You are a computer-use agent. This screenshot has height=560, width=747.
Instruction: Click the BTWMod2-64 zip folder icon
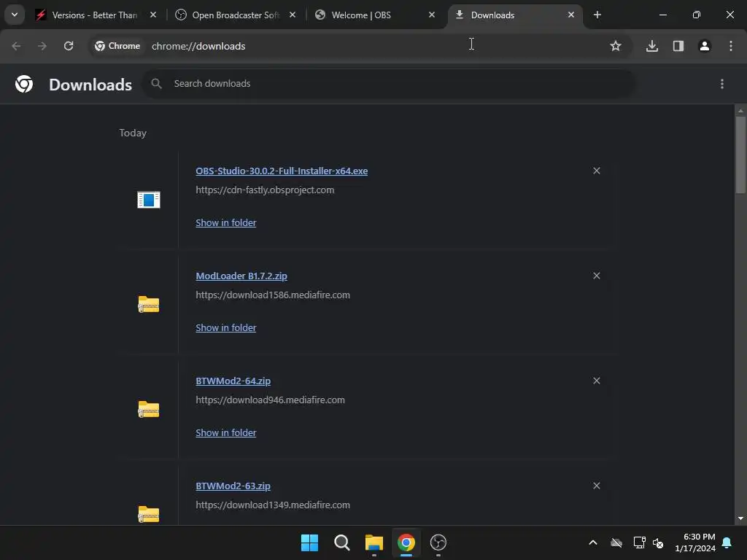149,410
